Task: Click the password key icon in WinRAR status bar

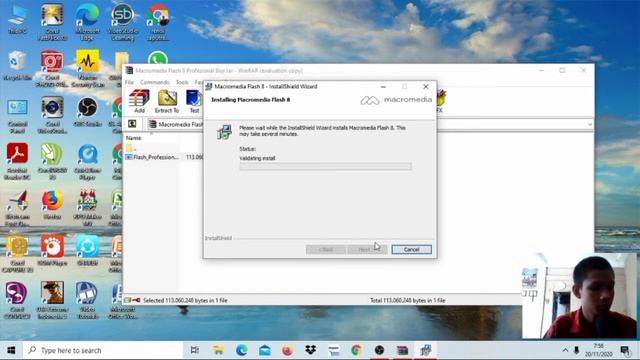Action: click(x=136, y=300)
